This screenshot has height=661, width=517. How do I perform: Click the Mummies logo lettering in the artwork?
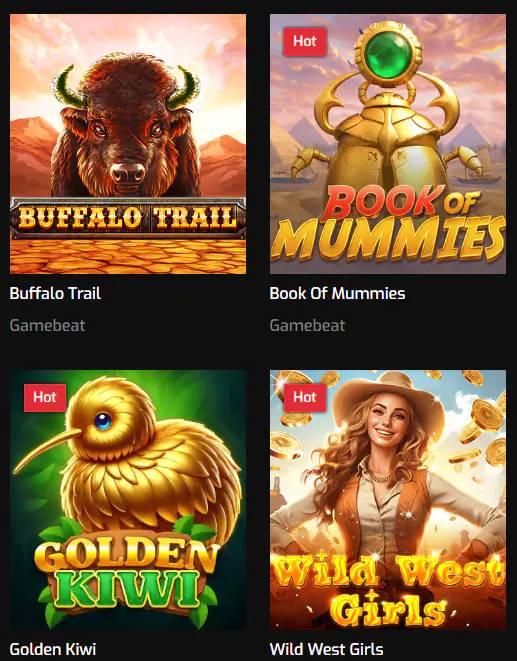388,238
